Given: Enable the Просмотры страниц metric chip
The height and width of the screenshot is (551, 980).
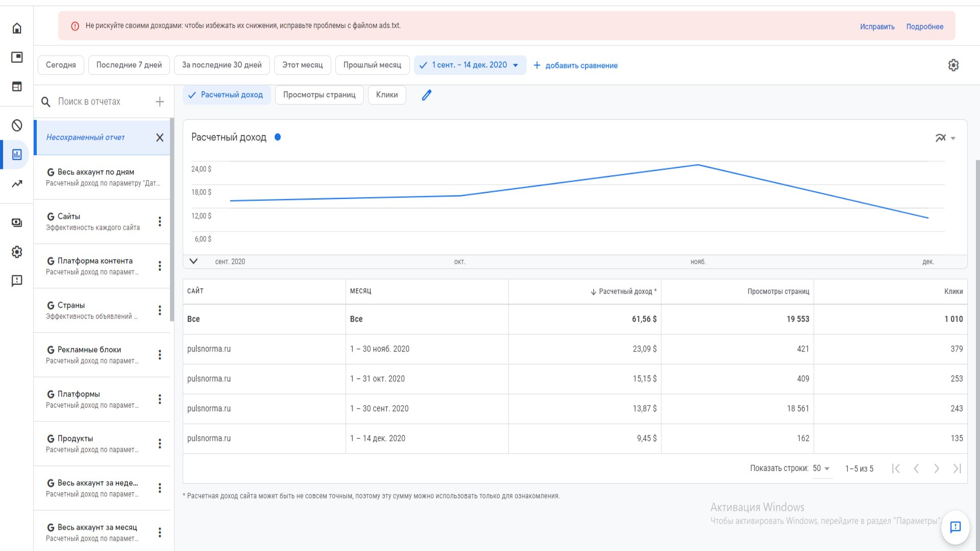Looking at the screenshot, I should click(x=319, y=95).
